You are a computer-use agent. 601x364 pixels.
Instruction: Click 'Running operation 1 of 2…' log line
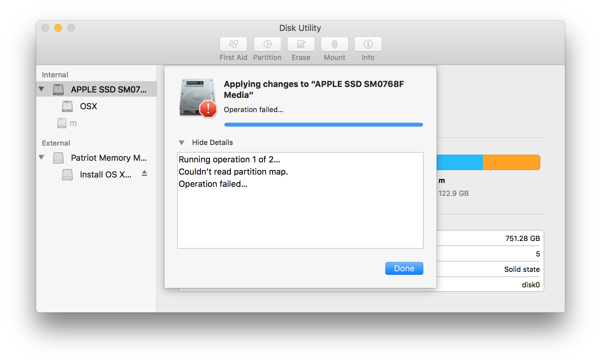coord(229,159)
